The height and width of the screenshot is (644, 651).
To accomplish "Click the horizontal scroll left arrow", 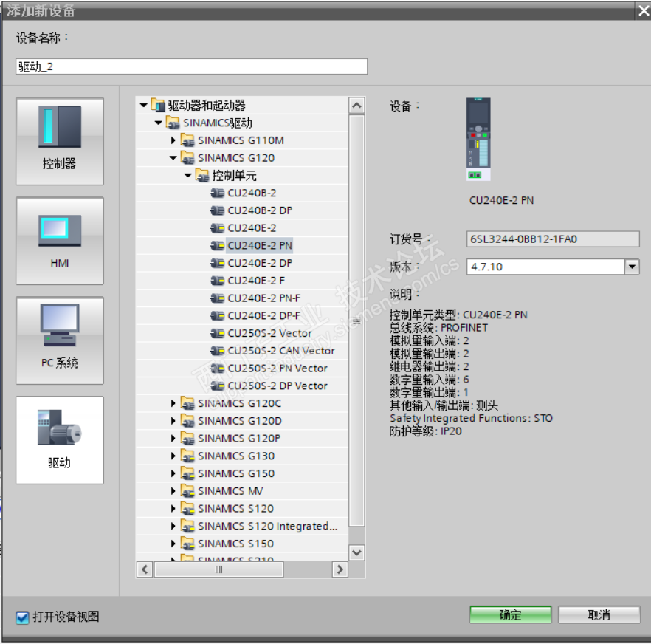I will [x=145, y=569].
